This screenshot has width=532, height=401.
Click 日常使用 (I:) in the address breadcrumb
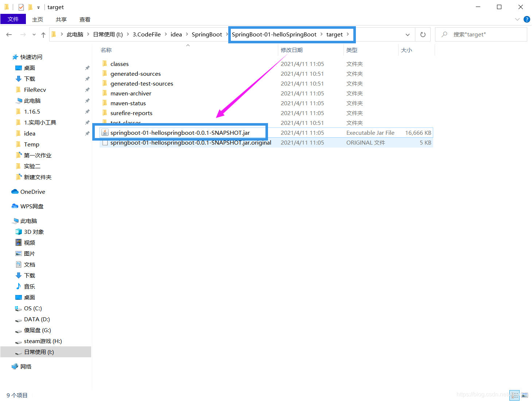click(108, 35)
